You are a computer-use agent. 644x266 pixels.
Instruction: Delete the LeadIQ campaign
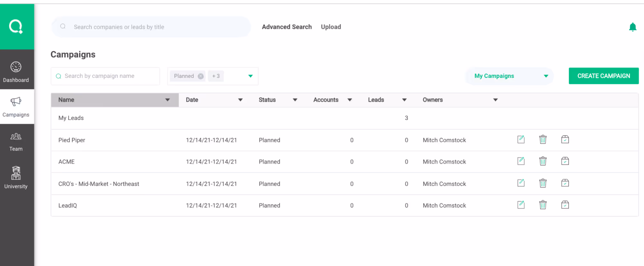coord(543,205)
